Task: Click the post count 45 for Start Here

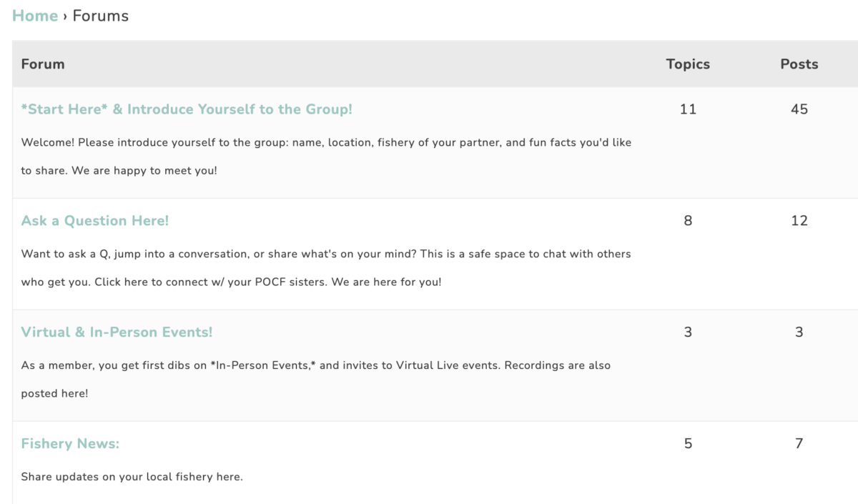Action: point(799,109)
